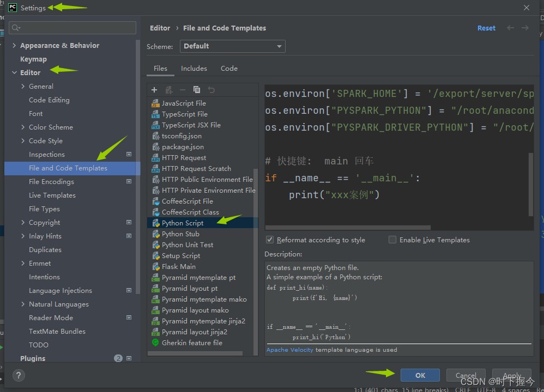
Task: Toggle Reformat according to style checkbox
Action: click(x=270, y=240)
